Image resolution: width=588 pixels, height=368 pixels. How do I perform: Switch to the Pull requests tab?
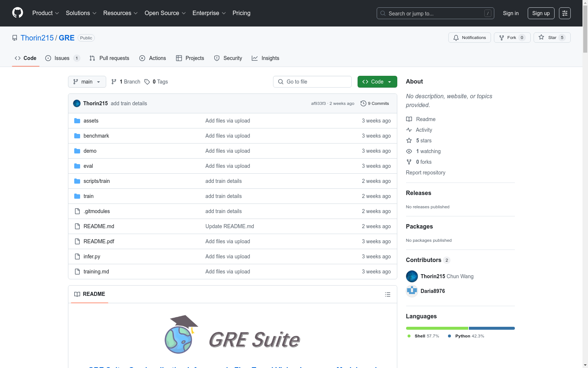click(110, 58)
